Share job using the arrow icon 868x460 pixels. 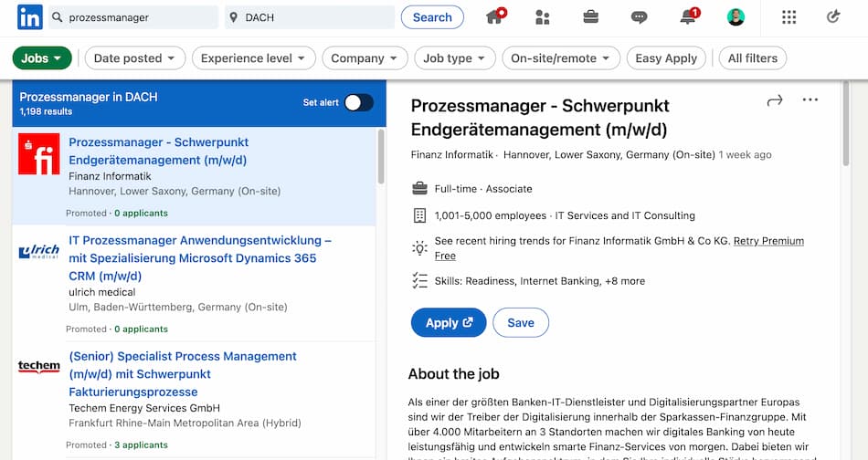pos(775,100)
